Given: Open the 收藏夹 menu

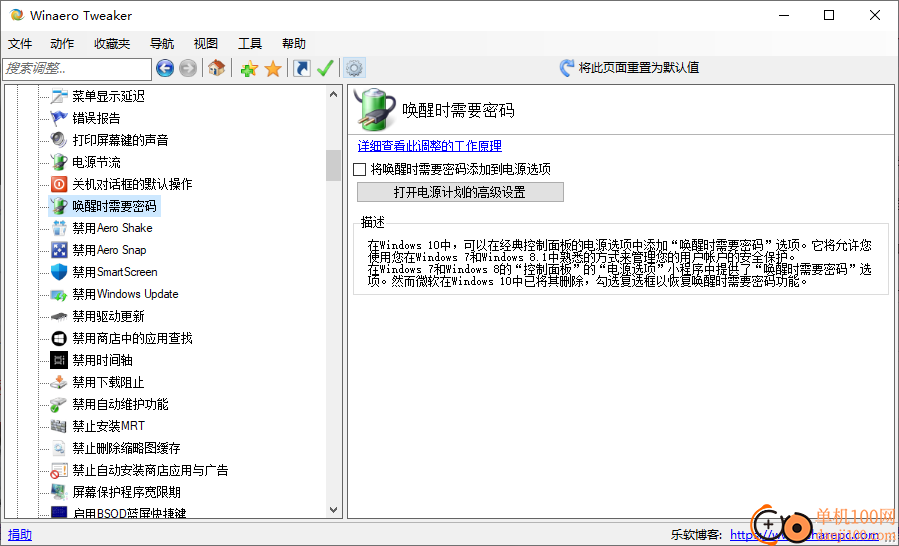Looking at the screenshot, I should click(x=112, y=44).
